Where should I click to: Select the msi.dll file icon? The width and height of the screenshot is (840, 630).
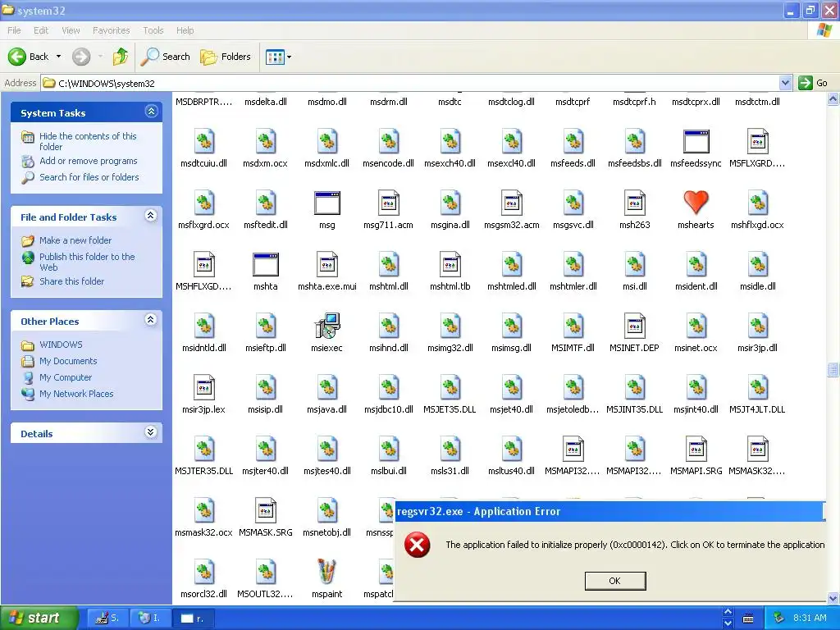tap(635, 265)
